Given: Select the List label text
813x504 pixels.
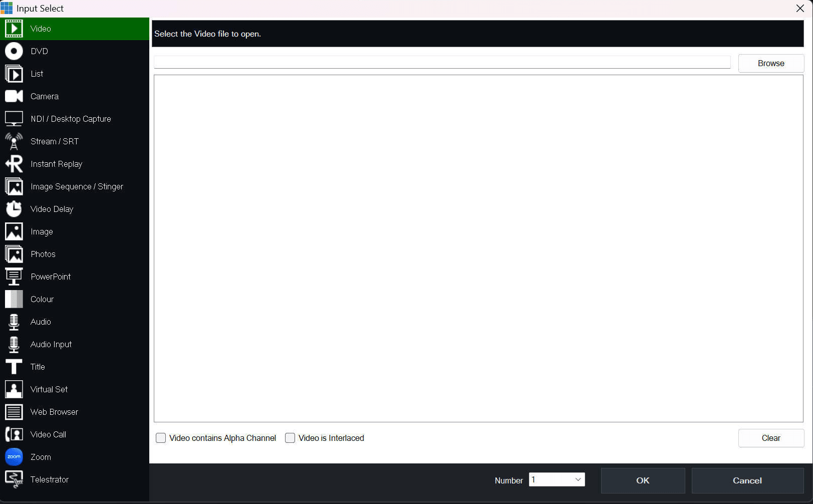Looking at the screenshot, I should 37,74.
